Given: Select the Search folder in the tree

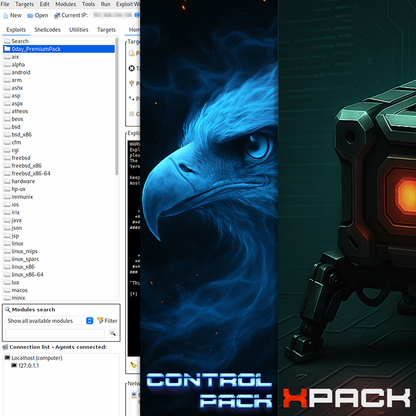Looking at the screenshot, I should [x=20, y=41].
